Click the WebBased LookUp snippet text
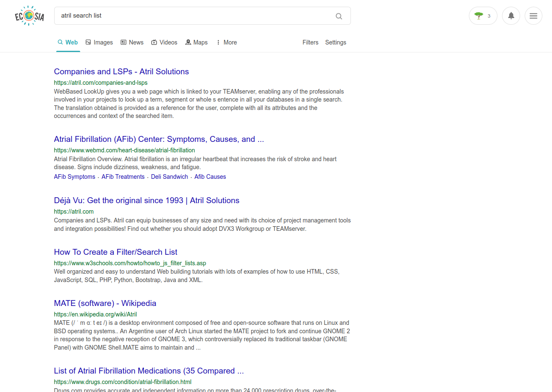The image size is (552, 392). [x=199, y=104]
